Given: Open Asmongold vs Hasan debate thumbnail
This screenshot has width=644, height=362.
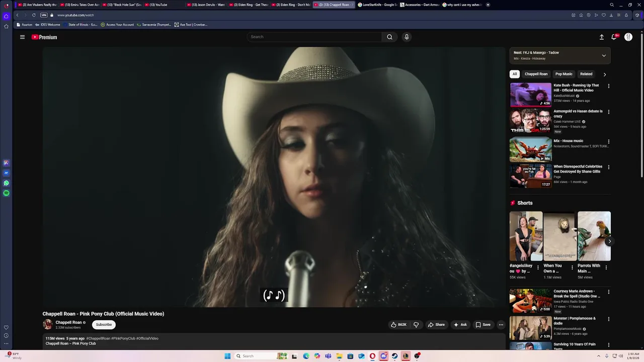Looking at the screenshot, I should point(530,121).
